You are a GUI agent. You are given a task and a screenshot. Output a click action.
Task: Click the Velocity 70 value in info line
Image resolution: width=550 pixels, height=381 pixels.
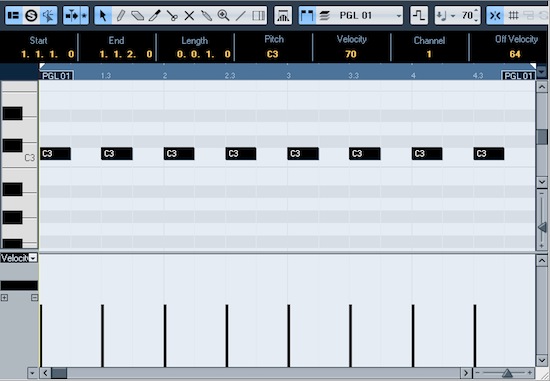pos(351,54)
